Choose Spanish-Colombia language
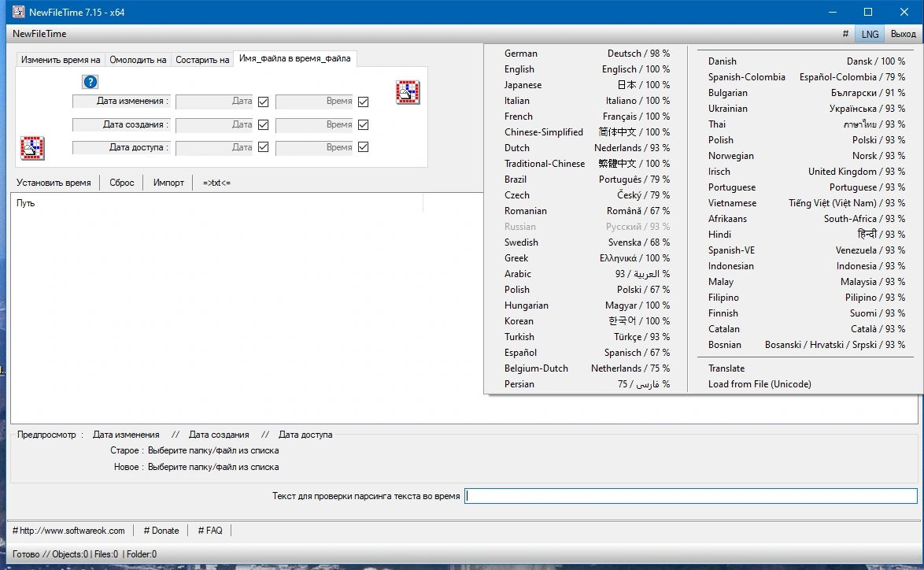This screenshot has height=570, width=924. 806,77
